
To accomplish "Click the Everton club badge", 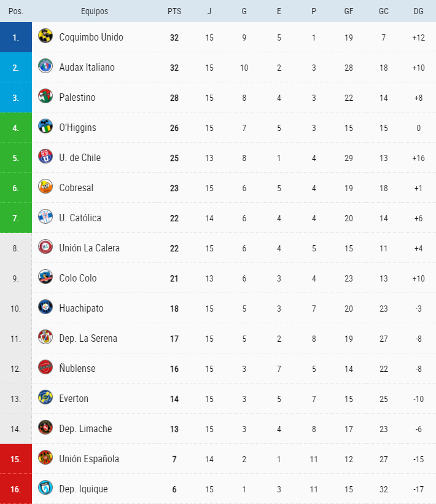I will click(x=45, y=398).
